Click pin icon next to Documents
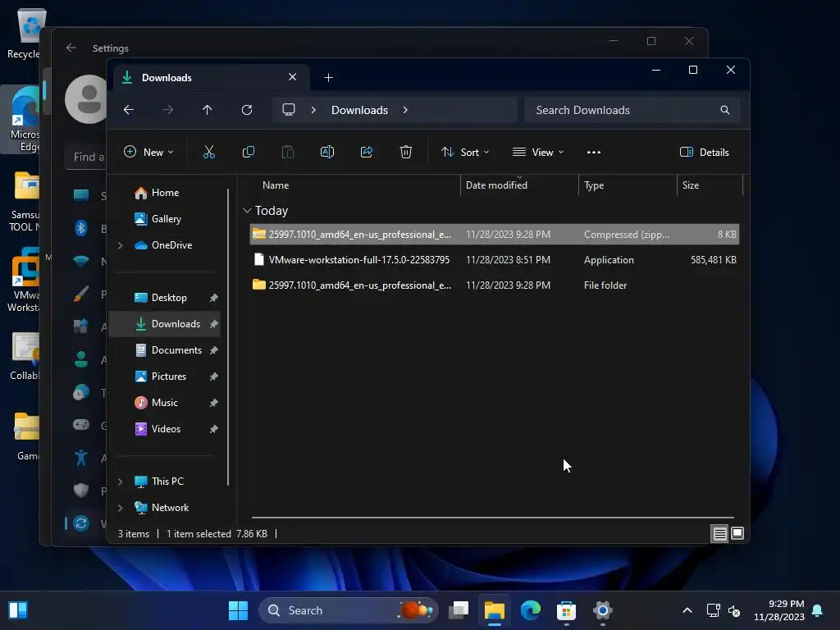 click(x=214, y=350)
